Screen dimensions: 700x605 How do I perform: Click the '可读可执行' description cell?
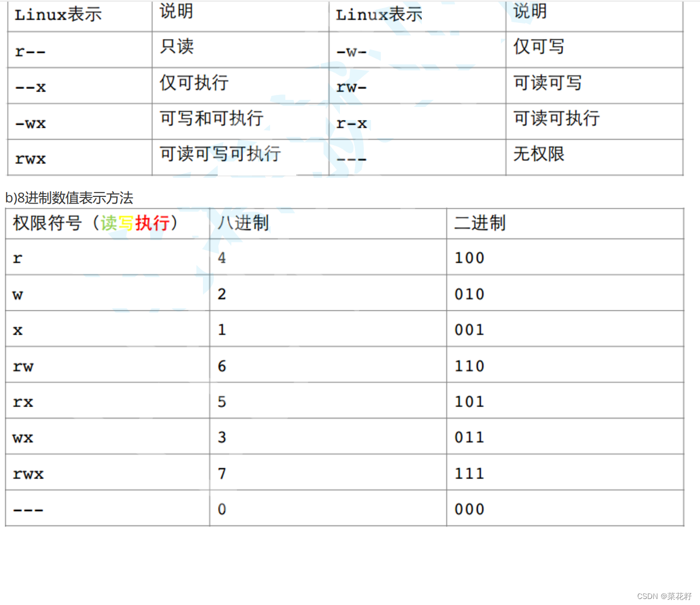pos(595,122)
